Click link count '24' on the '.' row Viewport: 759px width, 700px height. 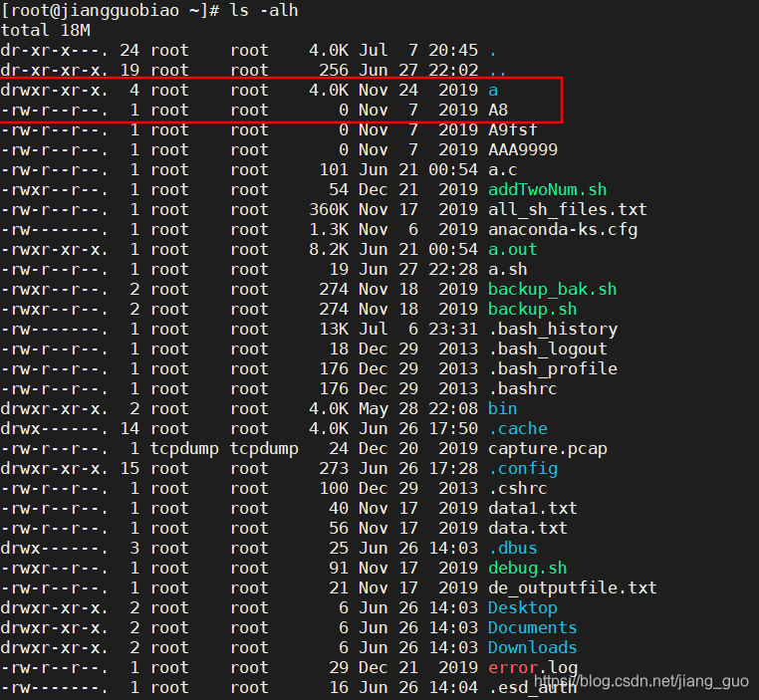(x=129, y=50)
